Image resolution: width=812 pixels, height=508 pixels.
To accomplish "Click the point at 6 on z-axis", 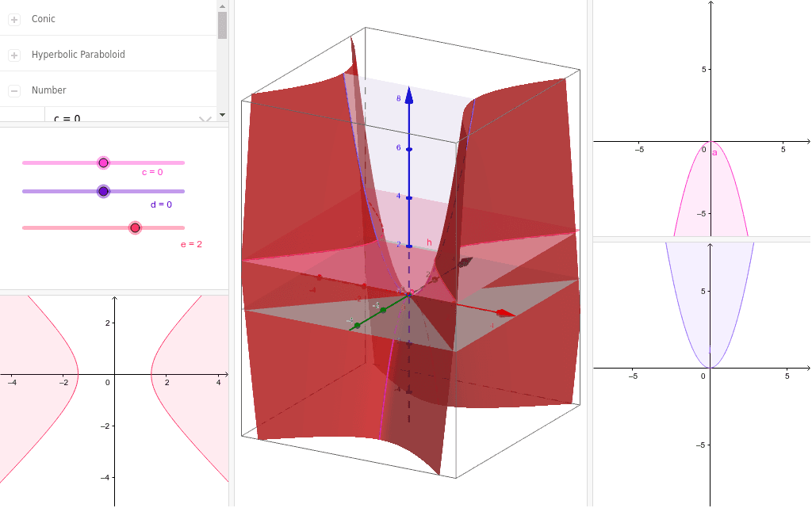I will (409, 150).
